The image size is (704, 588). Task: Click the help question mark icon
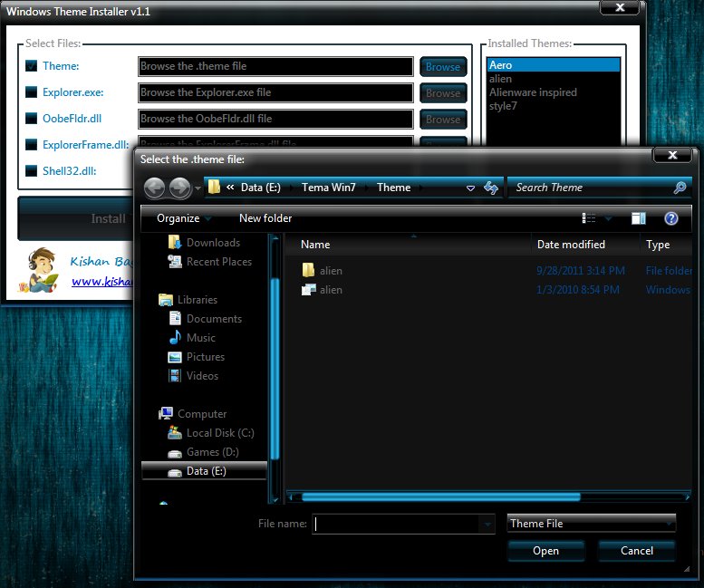(670, 218)
